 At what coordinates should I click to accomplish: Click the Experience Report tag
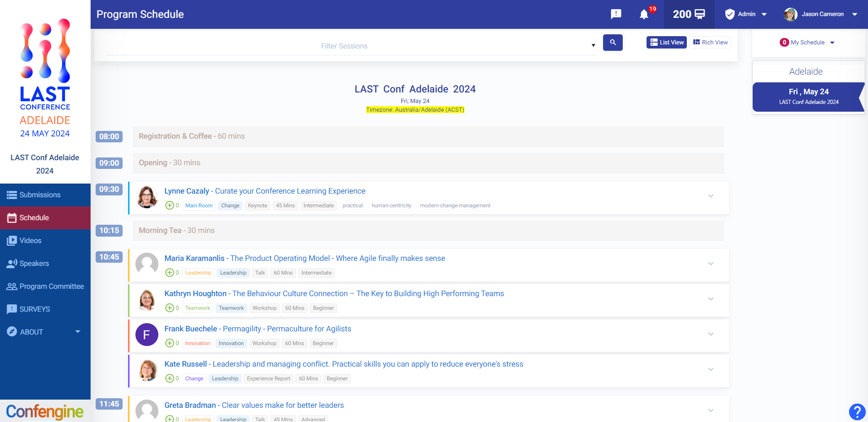[269, 379]
